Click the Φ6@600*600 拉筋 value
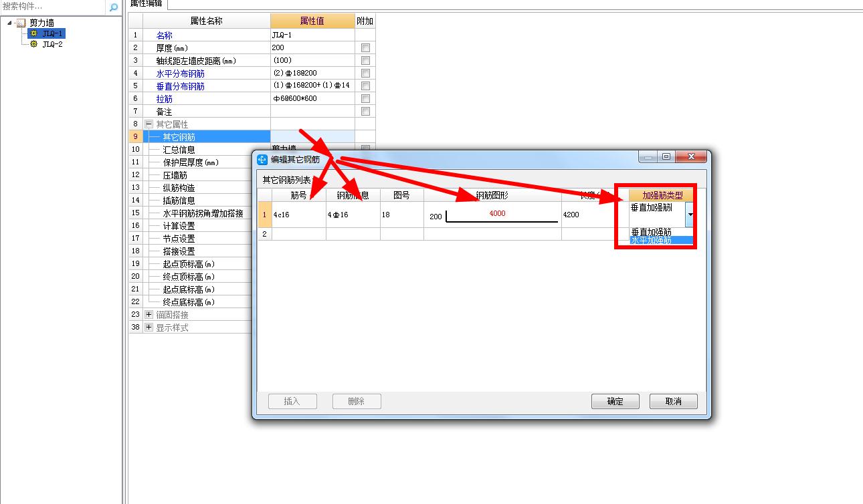 [x=312, y=98]
